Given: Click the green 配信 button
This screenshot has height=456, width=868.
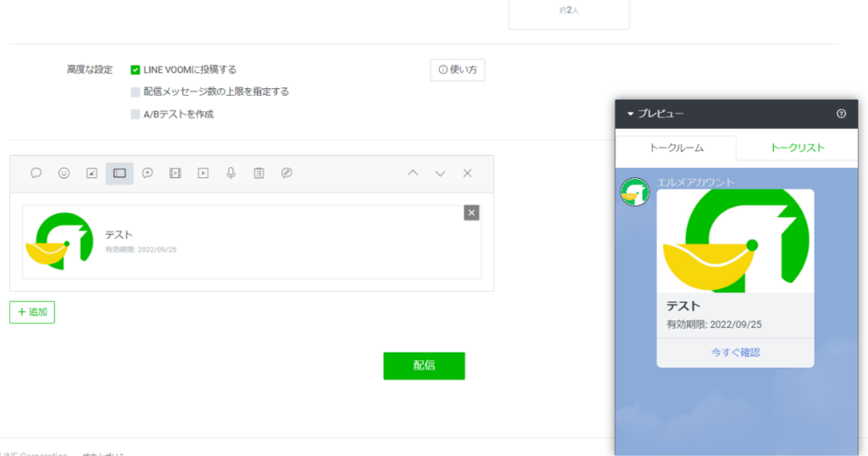Looking at the screenshot, I should pyautogui.click(x=424, y=366).
